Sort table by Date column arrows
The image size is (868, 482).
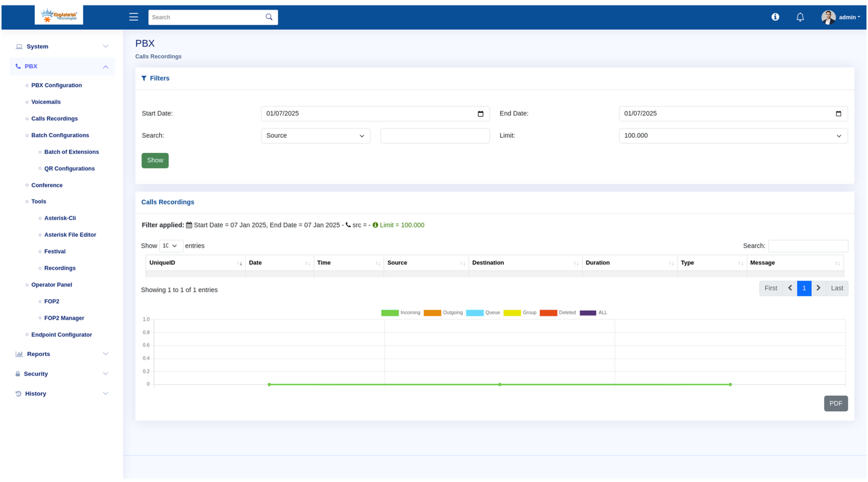308,264
